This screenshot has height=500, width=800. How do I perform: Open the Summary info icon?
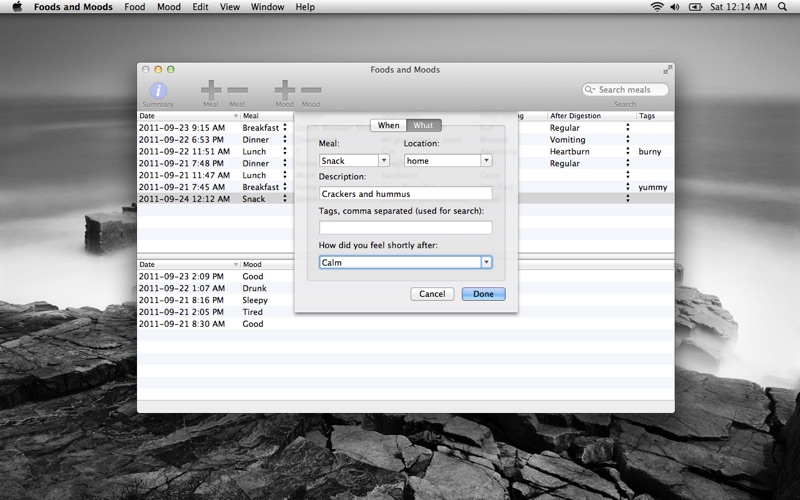pyautogui.click(x=157, y=90)
